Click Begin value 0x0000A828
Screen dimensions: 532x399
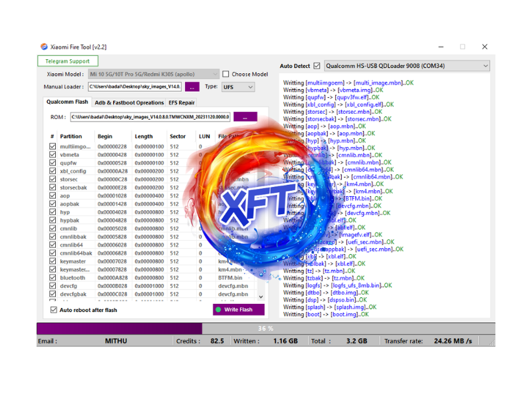112,277
